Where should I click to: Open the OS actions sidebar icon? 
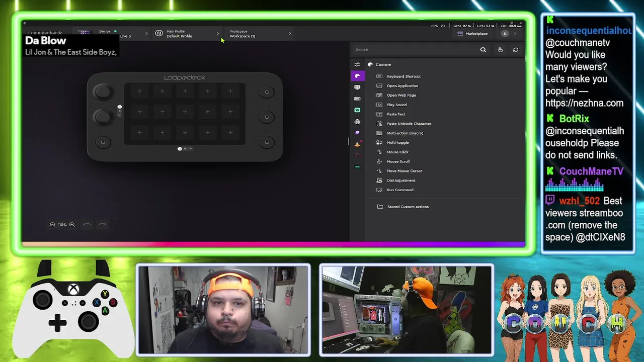pos(357,87)
